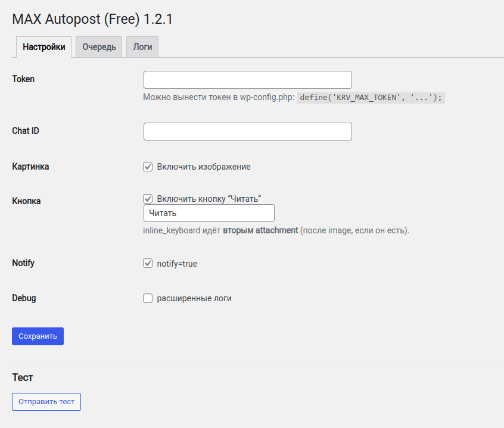504x428 pixels.
Task: Click the Debug setting label
Action: click(24, 298)
